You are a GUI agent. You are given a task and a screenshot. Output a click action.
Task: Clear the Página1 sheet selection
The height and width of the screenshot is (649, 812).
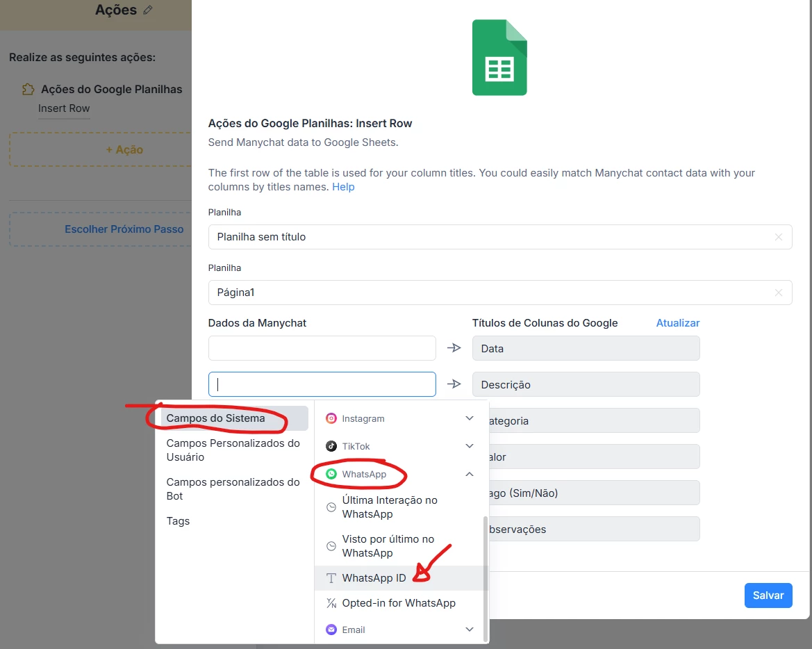(x=779, y=293)
